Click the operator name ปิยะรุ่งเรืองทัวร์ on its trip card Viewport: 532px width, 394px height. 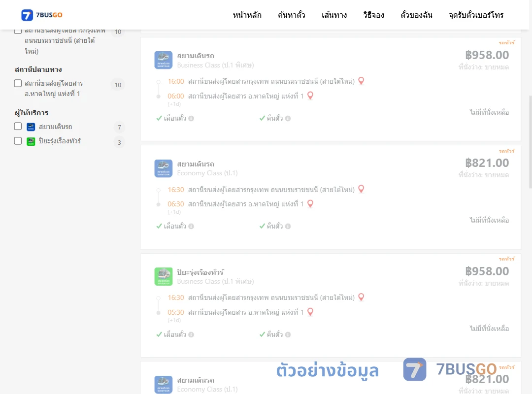pyautogui.click(x=200, y=272)
